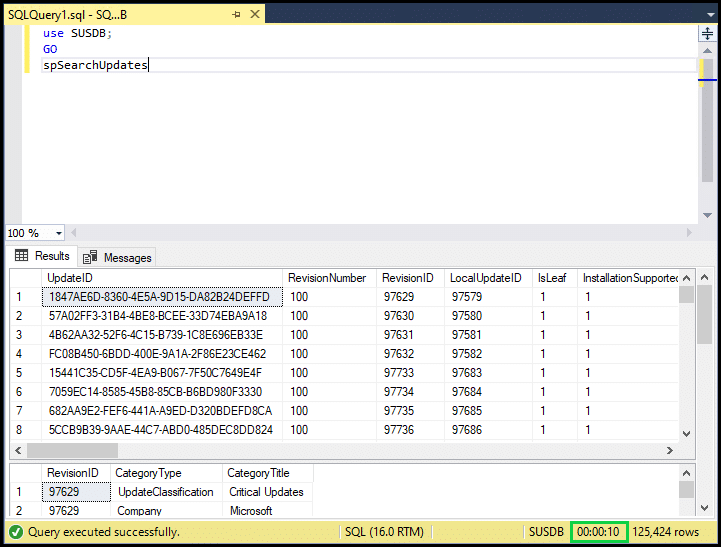The height and width of the screenshot is (547, 721).
Task: Click first grid vertical scroll down arrow
Action: tap(687, 433)
